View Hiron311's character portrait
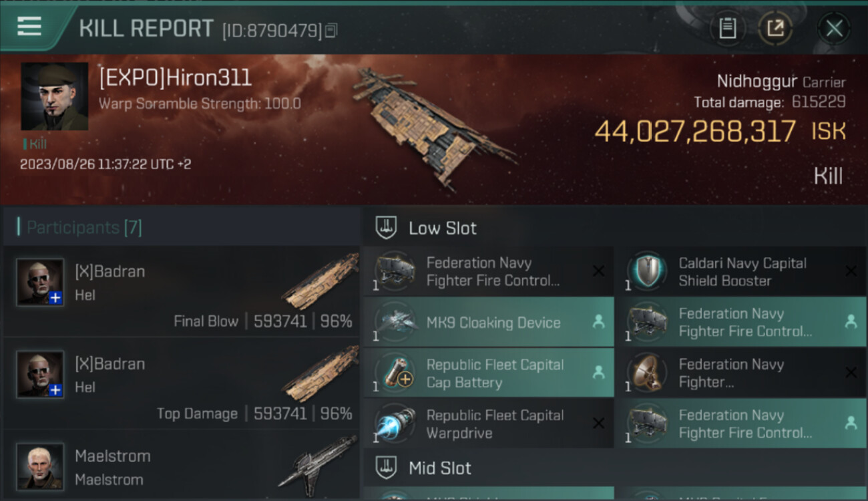The width and height of the screenshot is (868, 501). 54,96
